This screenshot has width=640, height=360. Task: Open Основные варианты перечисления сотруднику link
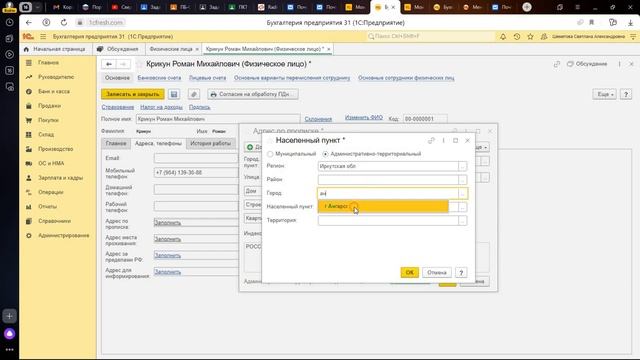pyautogui.click(x=292, y=78)
